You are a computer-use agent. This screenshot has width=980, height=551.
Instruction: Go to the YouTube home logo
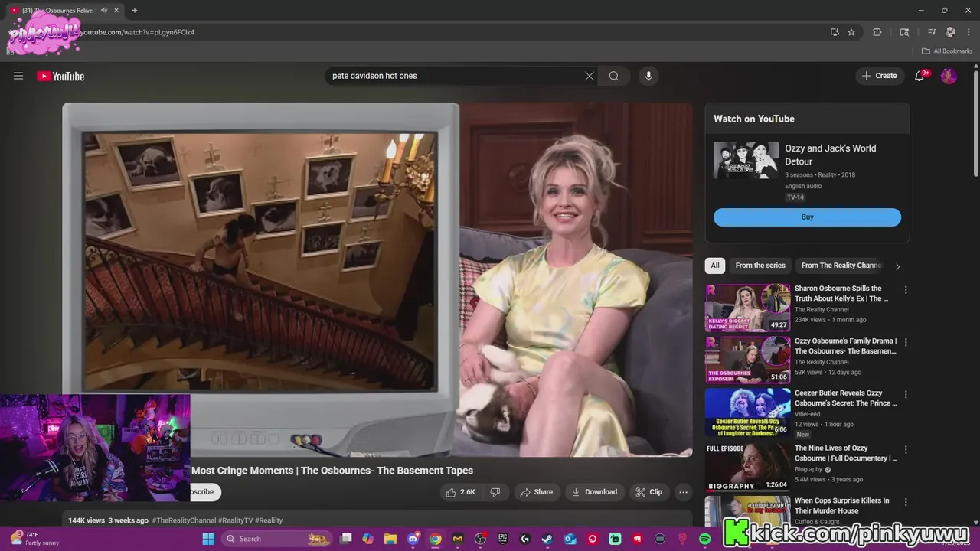[x=60, y=76]
